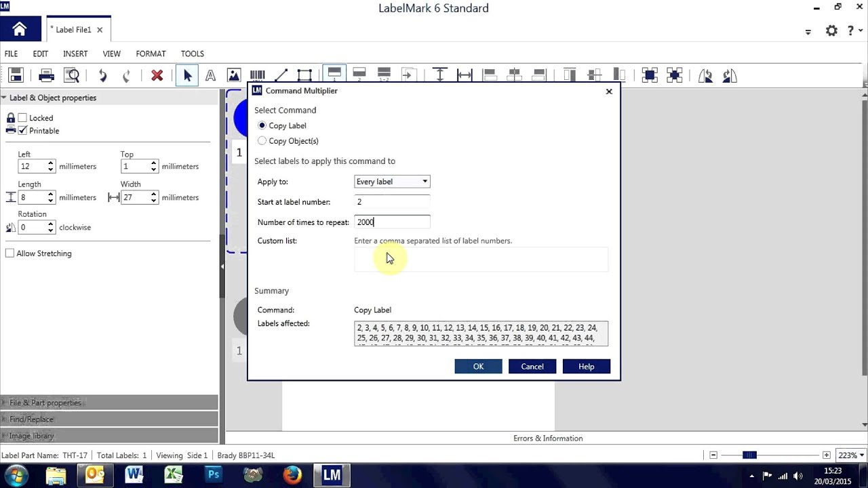Select the Barcode tool

(257, 75)
